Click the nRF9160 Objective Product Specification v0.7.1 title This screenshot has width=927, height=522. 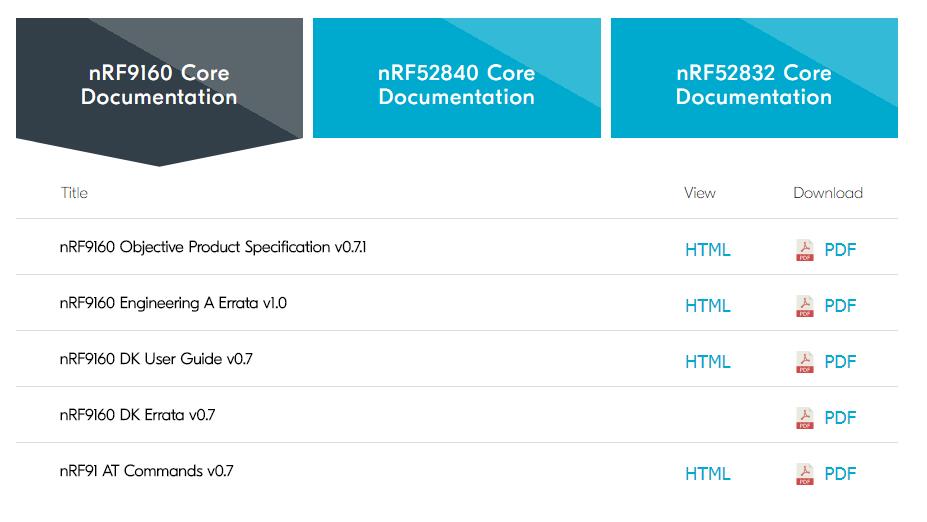coord(213,247)
